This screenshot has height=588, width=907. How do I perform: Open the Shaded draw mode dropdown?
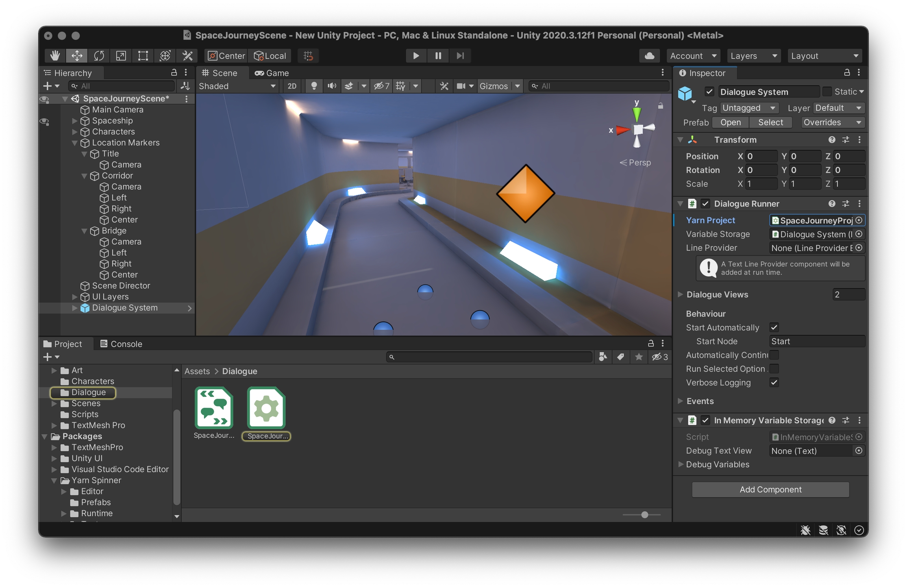coord(237,86)
